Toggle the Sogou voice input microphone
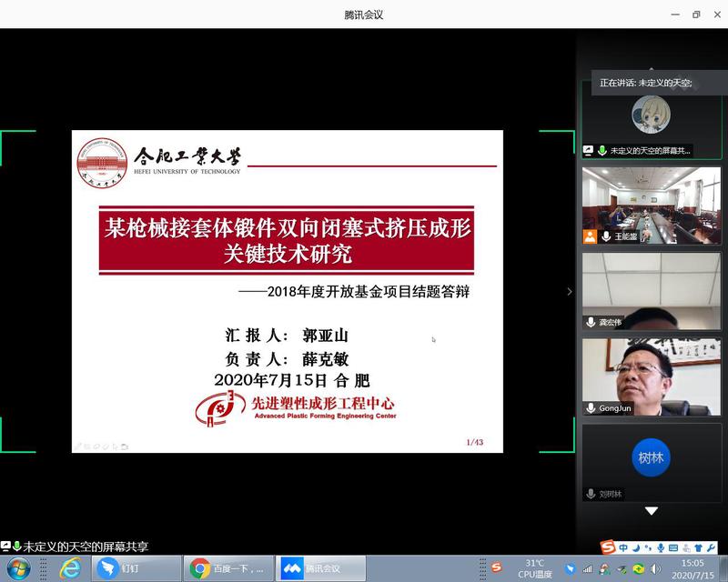 click(x=662, y=547)
